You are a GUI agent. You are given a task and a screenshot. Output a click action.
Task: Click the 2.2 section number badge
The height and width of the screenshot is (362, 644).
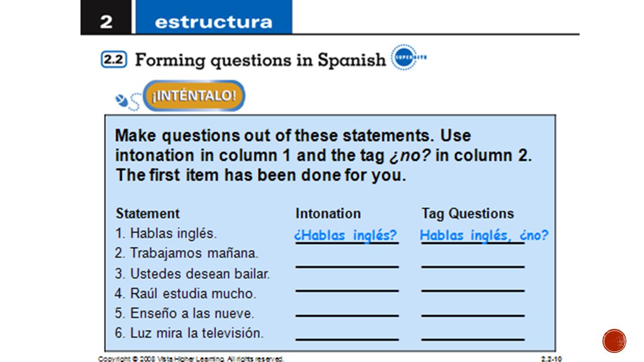pyautogui.click(x=113, y=60)
